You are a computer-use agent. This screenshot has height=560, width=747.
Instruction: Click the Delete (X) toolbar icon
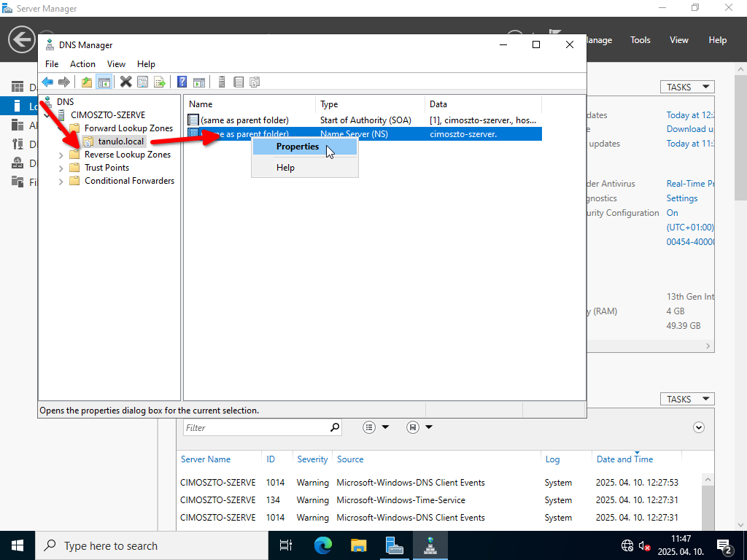(125, 82)
